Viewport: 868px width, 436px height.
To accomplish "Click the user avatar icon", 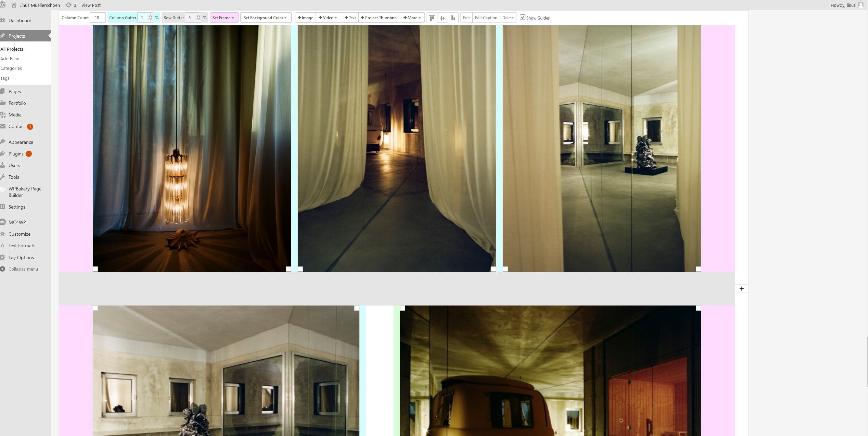I will point(861,5).
